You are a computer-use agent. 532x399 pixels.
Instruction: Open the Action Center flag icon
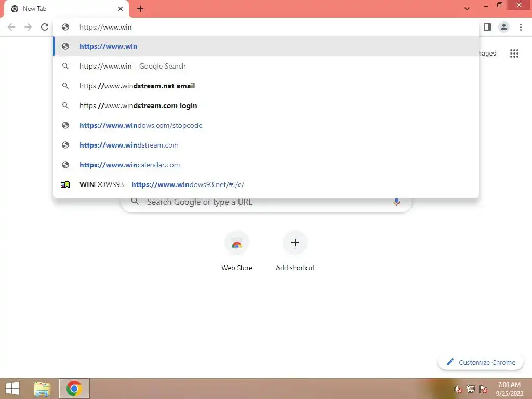click(483, 389)
